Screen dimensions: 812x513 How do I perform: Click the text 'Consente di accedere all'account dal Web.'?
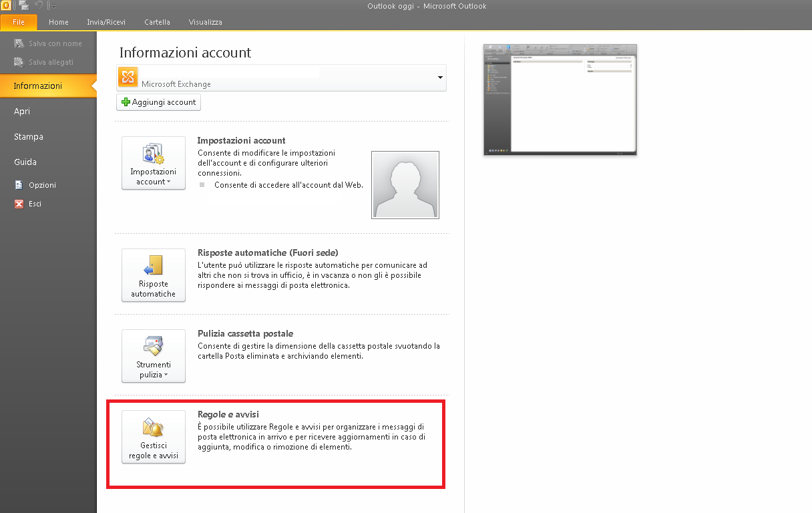pyautogui.click(x=288, y=185)
